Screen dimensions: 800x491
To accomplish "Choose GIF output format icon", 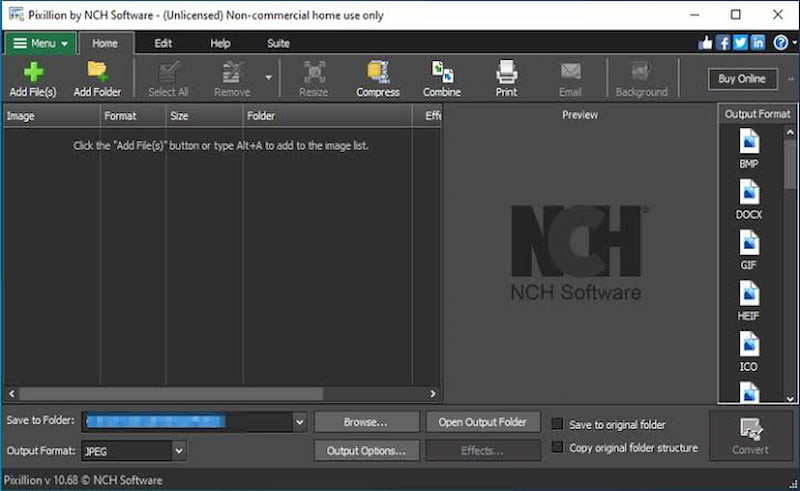I will [x=748, y=250].
